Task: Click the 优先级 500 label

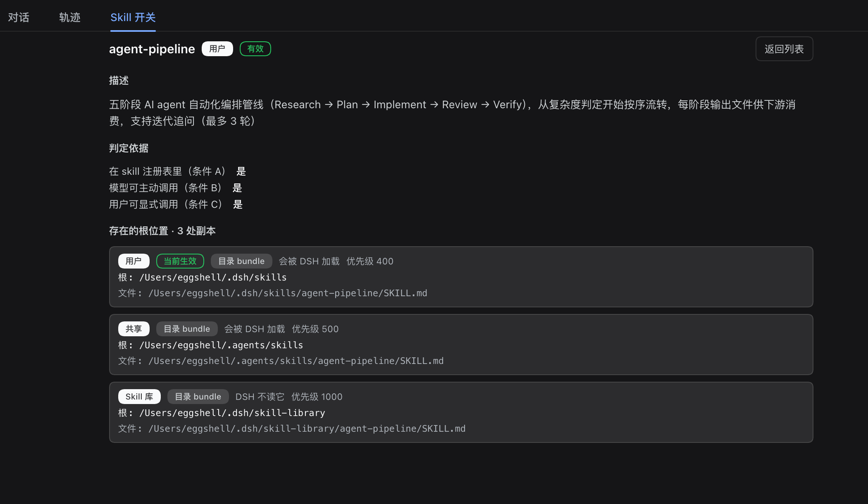Action: coord(315,329)
